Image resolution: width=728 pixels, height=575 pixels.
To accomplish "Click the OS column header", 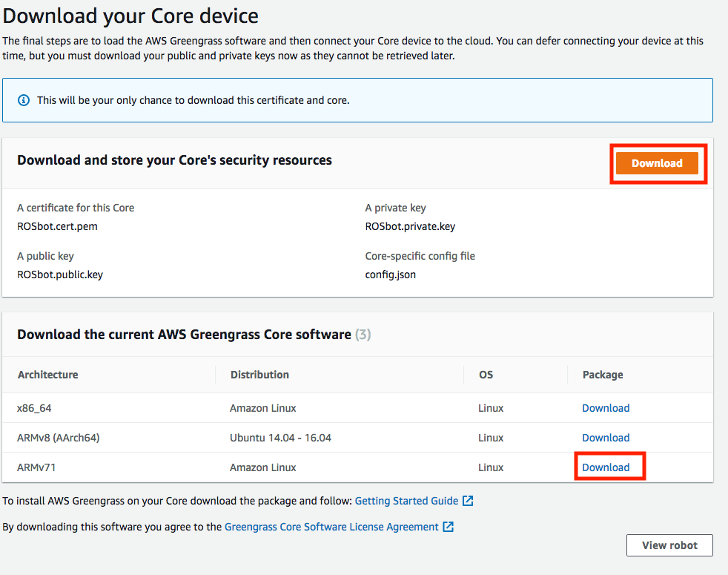I will pos(486,375).
